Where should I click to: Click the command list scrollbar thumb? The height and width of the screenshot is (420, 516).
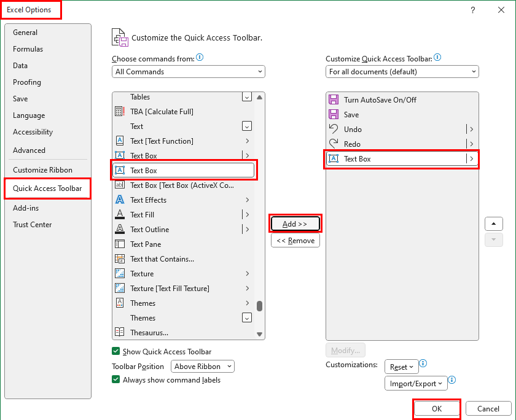259,306
